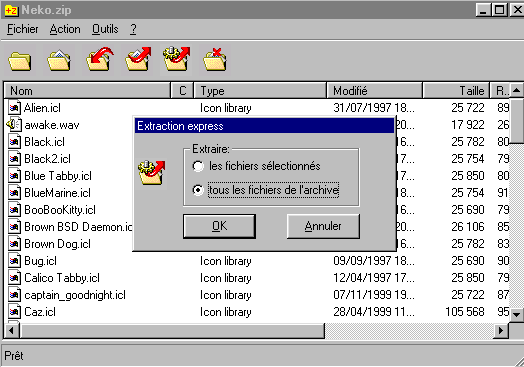
Task: Select the "les fichiers sélectionnés" radio option
Action: pyautogui.click(x=198, y=166)
